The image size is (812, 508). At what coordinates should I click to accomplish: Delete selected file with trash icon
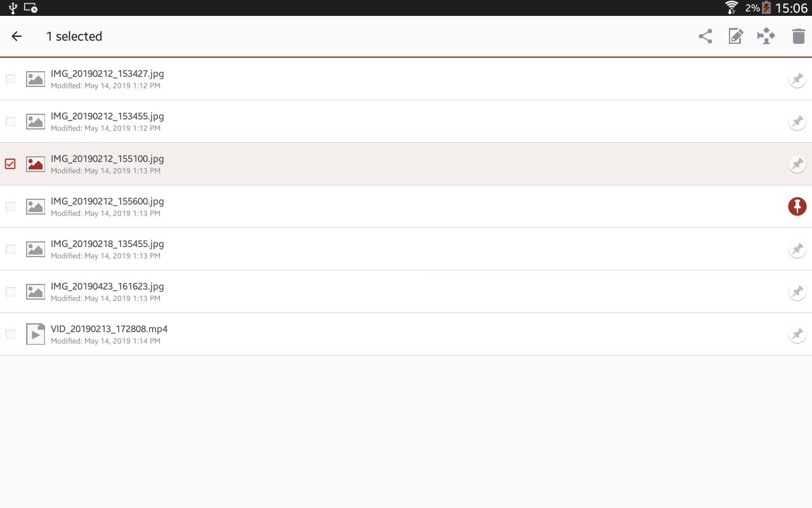pyautogui.click(x=798, y=36)
